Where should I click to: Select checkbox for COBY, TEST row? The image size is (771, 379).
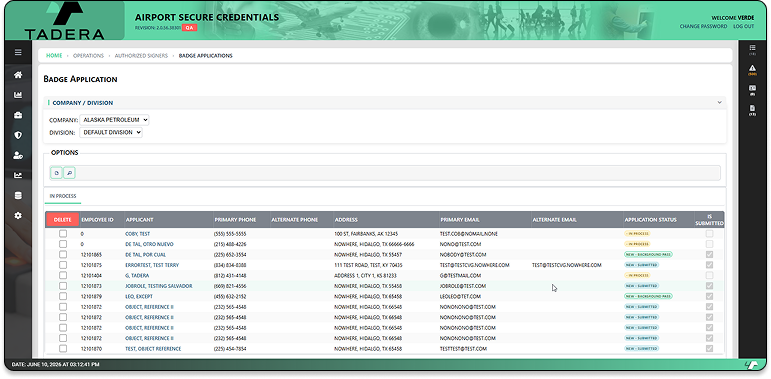(x=63, y=233)
